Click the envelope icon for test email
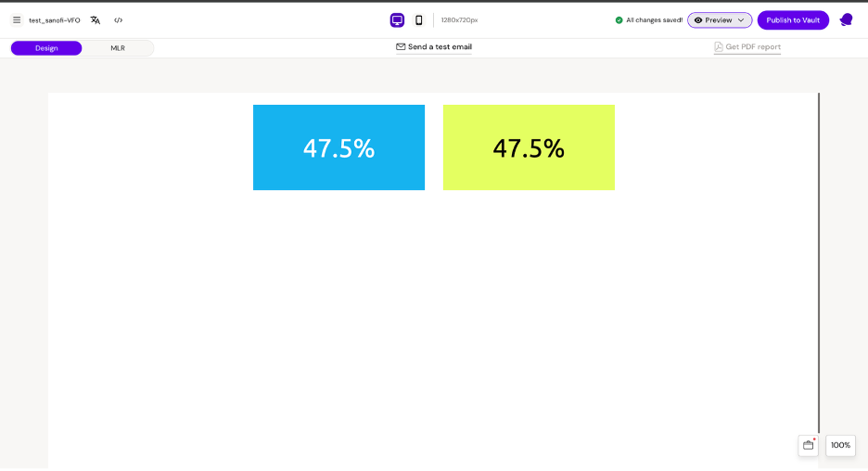Viewport: 868px width, 471px height. tap(401, 46)
